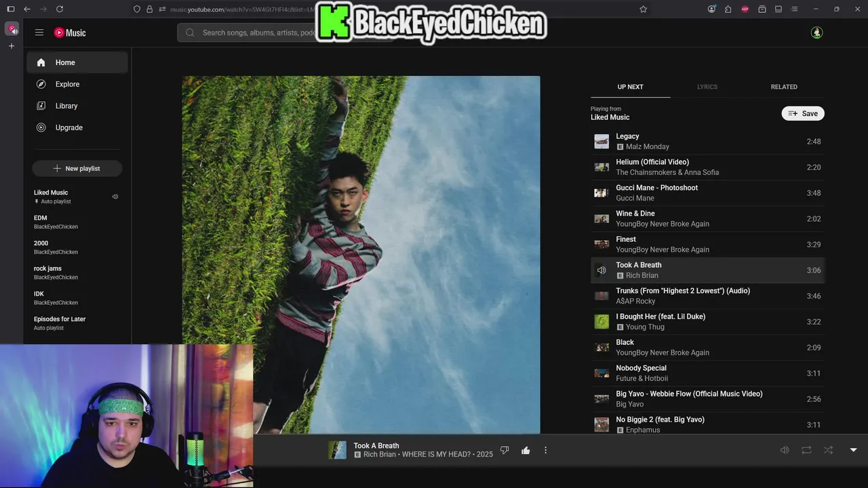Reload the browser page
This screenshot has height=488, width=868.
pos(60,9)
